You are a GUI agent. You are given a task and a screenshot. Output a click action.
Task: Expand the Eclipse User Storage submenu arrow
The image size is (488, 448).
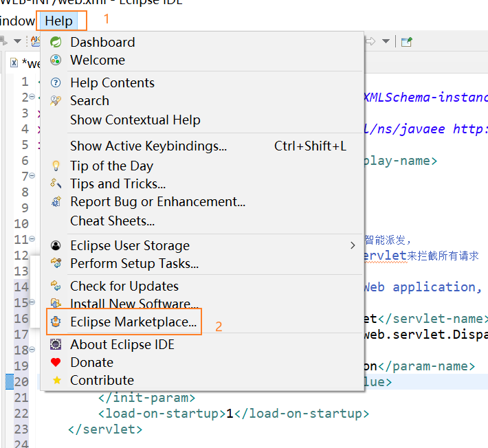coord(353,245)
